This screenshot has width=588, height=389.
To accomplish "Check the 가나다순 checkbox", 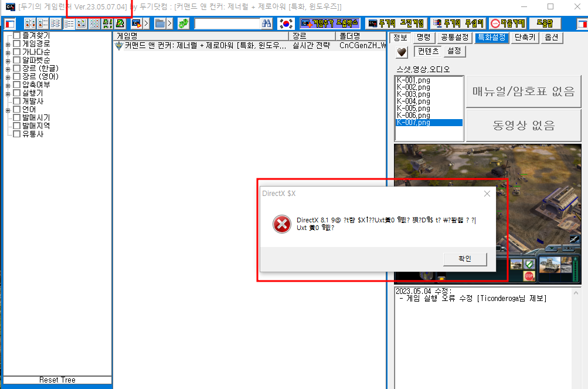I will [16, 52].
